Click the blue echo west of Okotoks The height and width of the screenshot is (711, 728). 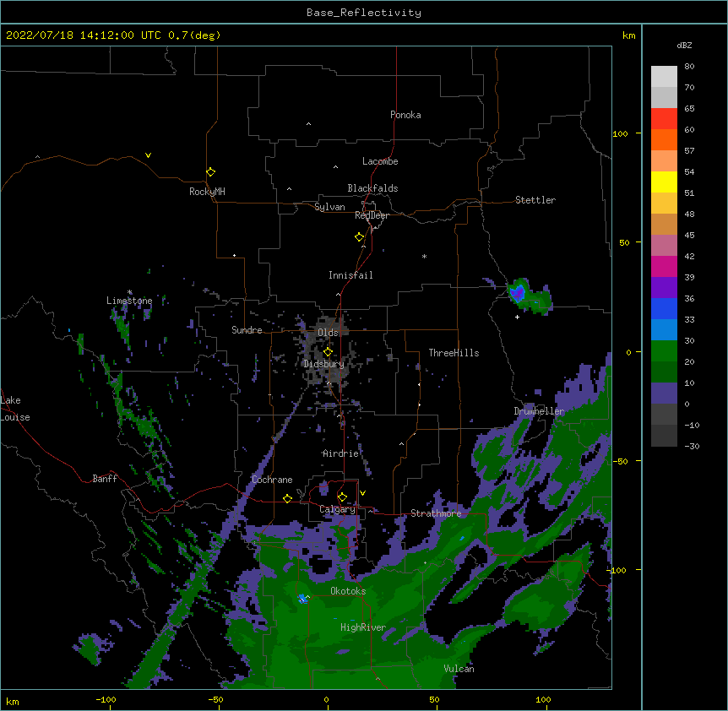pos(302,598)
